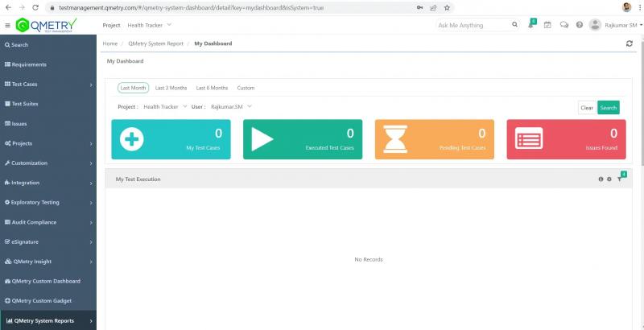Select the Last Month time range

coord(133,88)
